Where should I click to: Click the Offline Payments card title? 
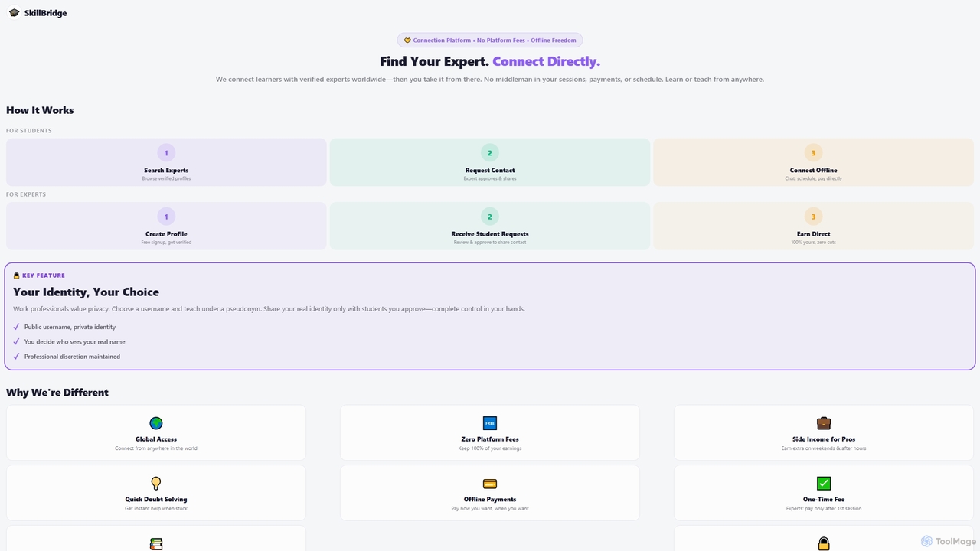[x=490, y=499]
